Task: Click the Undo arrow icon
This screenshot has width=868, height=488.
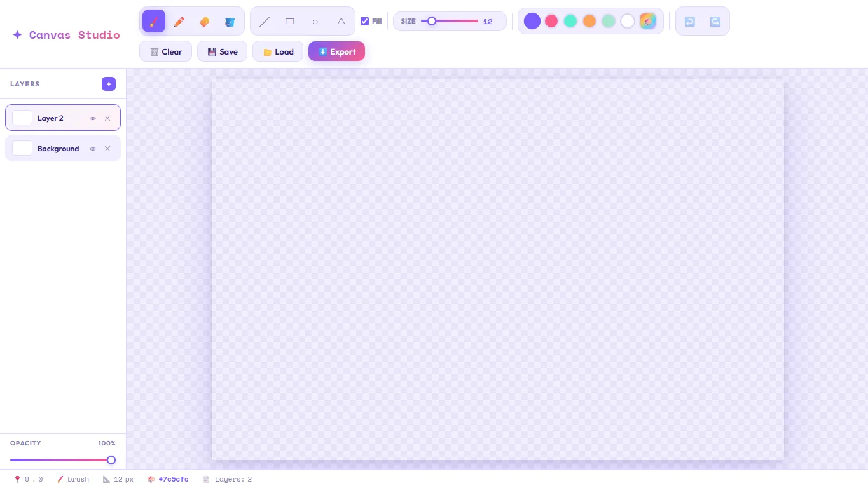Action: [x=690, y=21]
